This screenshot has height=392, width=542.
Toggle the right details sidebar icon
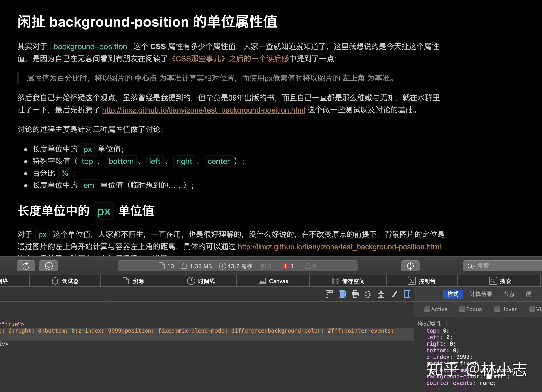point(407,294)
